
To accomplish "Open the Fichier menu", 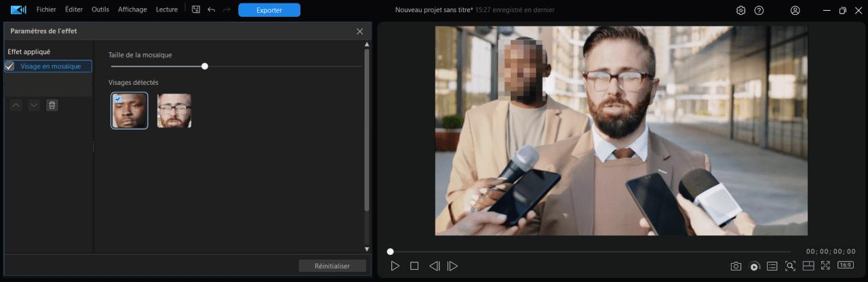I will click(47, 9).
